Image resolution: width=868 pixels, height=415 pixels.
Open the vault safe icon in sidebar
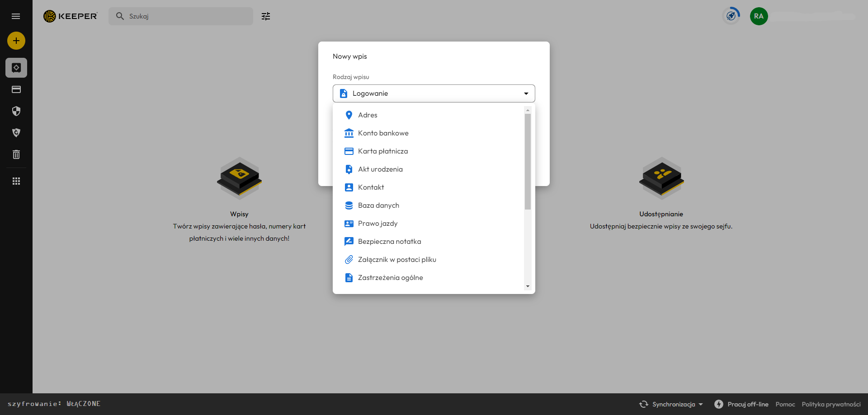point(16,68)
